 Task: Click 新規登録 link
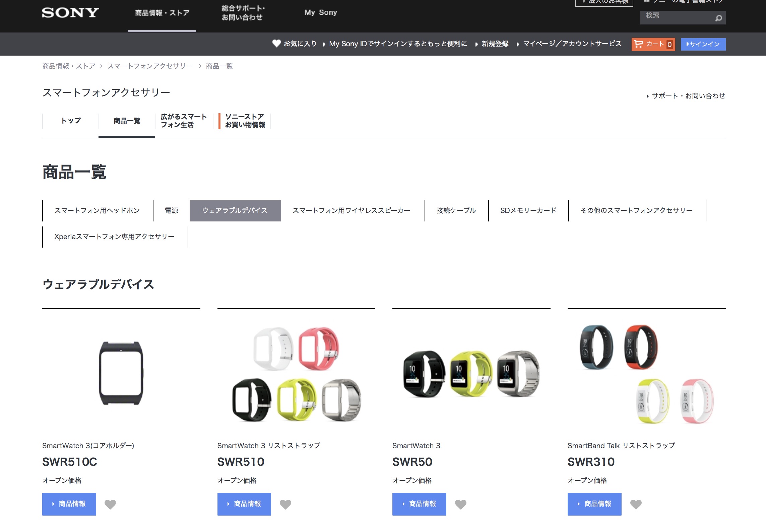(x=495, y=44)
